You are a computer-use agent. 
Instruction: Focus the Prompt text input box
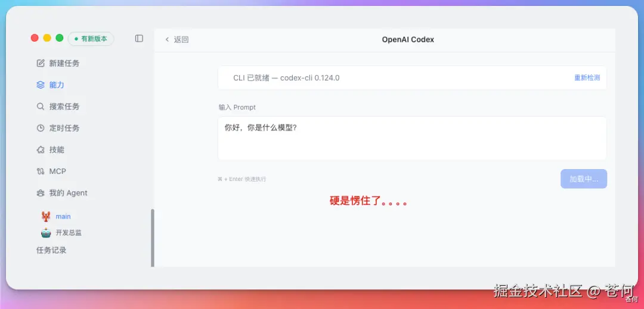[412, 138]
